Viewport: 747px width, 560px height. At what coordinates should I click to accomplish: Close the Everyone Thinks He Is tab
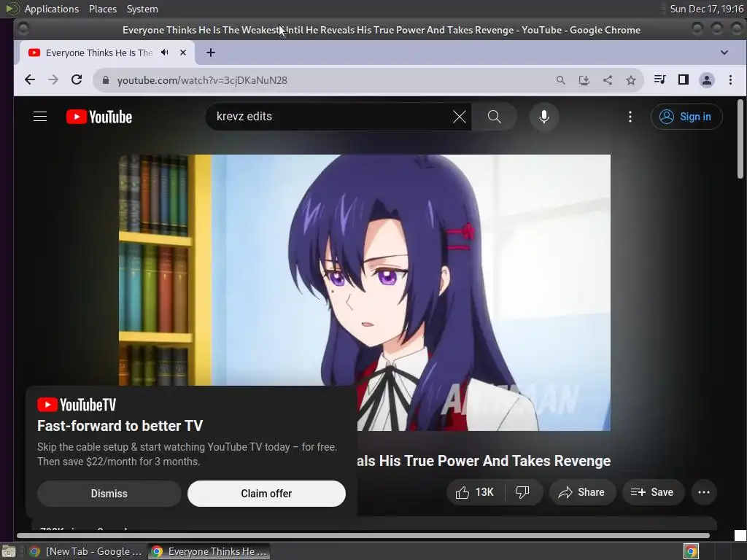(x=183, y=52)
